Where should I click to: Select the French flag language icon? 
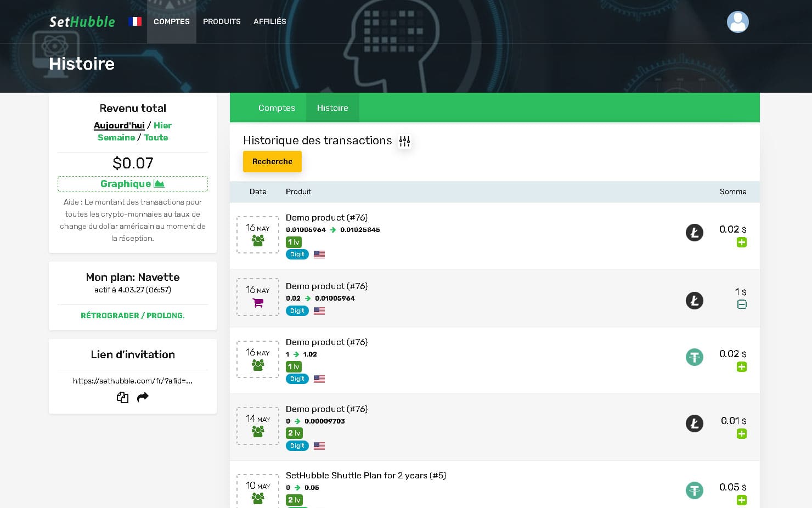point(135,21)
